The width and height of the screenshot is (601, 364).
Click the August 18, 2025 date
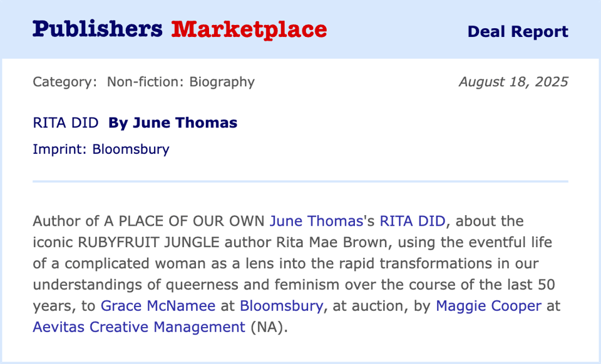click(x=513, y=82)
